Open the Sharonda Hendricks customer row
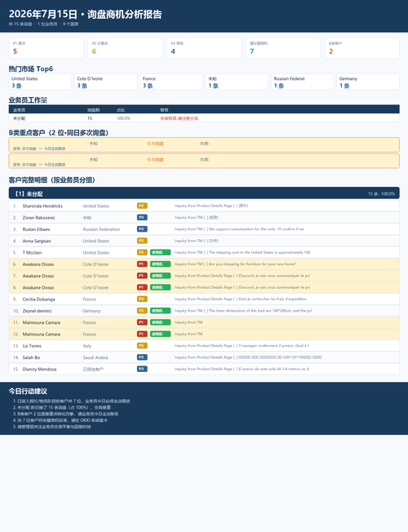 pos(204,206)
